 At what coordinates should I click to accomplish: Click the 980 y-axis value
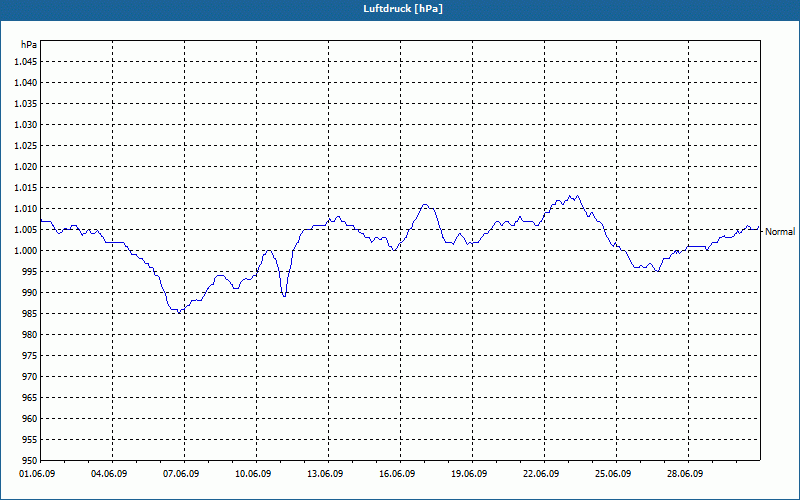pyautogui.click(x=30, y=335)
